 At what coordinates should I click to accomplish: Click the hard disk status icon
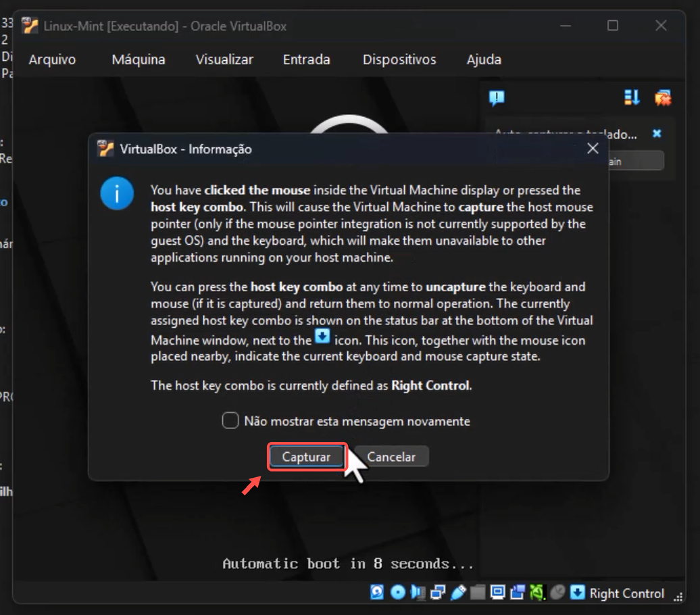[377, 592]
